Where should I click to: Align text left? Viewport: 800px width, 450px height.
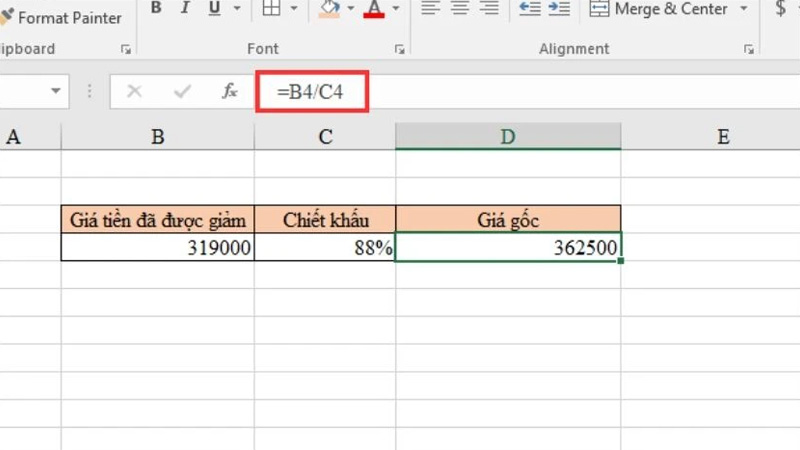(430, 8)
